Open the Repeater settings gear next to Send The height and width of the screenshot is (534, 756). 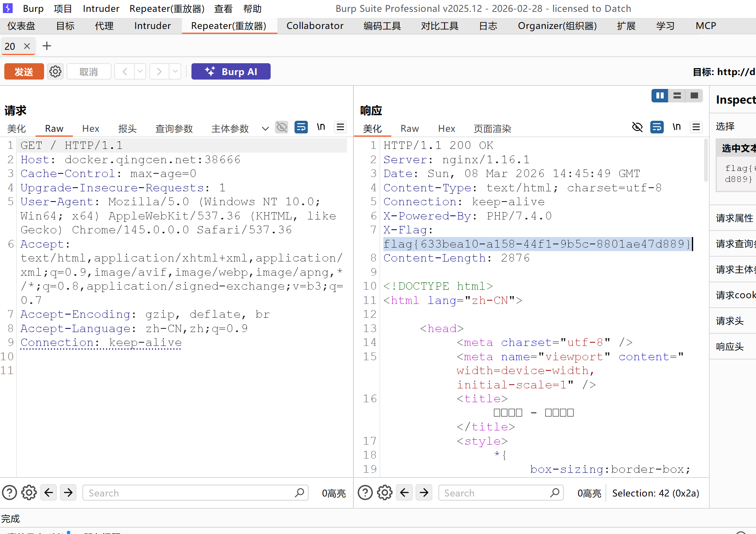[56, 72]
